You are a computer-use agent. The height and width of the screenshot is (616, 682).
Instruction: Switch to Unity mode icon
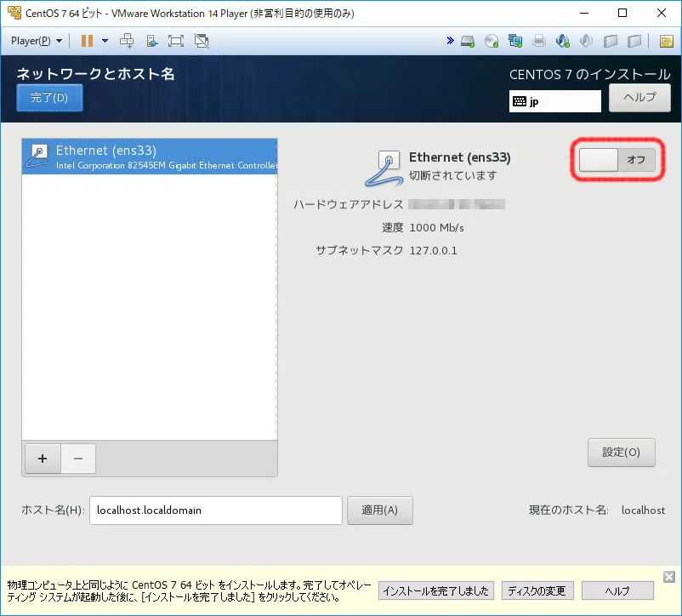202,41
